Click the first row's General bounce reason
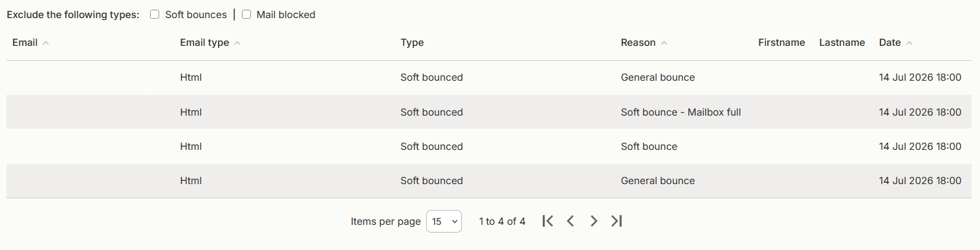This screenshot has width=980, height=250. point(658,78)
